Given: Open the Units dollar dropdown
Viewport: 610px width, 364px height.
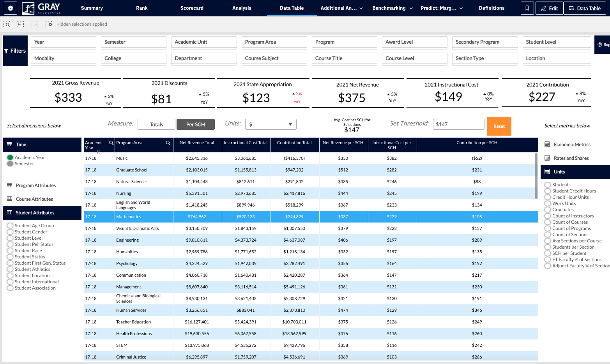Looking at the screenshot, I should [x=271, y=124].
